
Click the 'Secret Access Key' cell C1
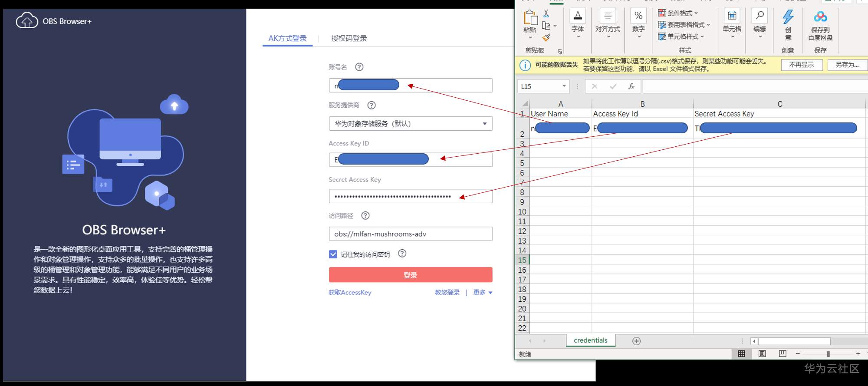coord(780,114)
